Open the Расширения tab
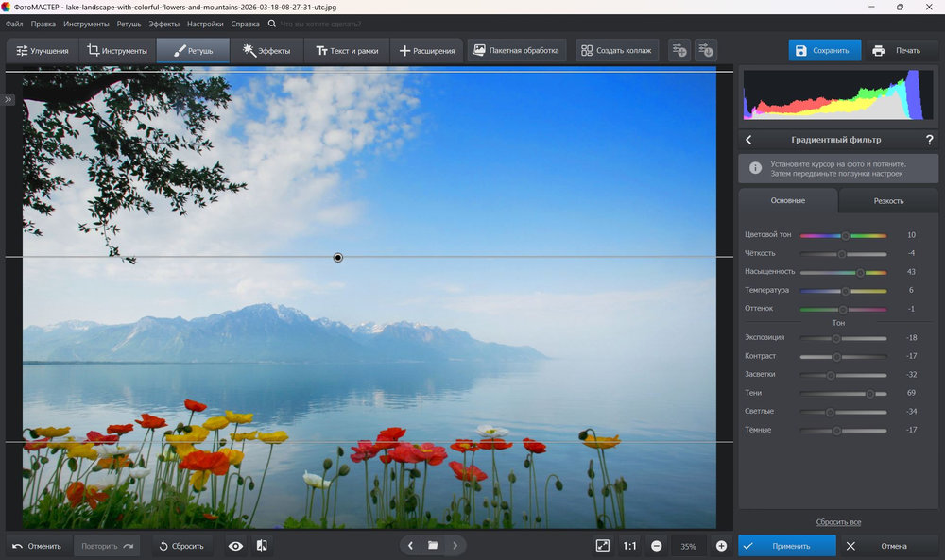945x560 pixels. coord(427,51)
